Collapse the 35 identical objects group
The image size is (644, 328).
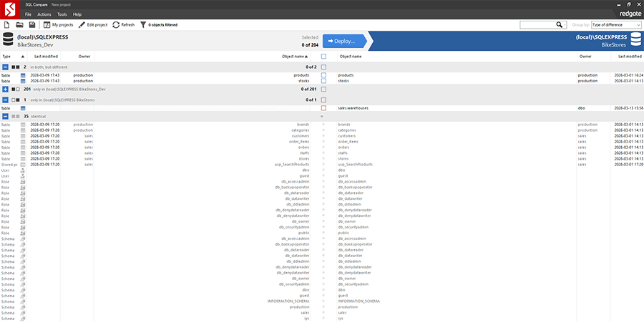pos(5,116)
